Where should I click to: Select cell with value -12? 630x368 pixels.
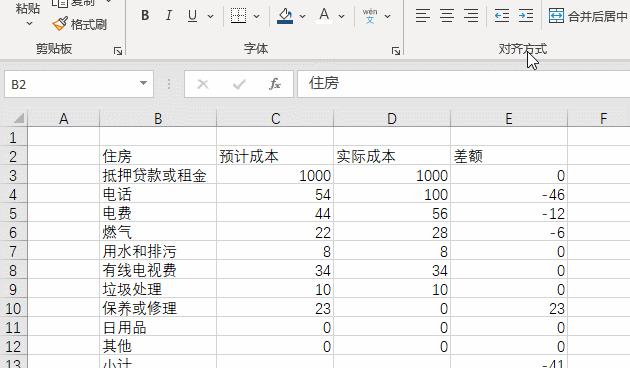(509, 213)
